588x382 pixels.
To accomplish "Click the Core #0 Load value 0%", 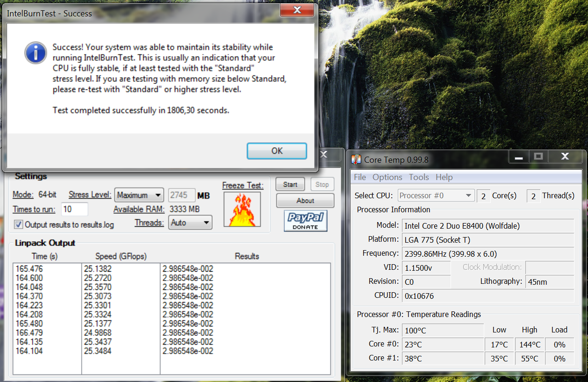I will coord(559,345).
